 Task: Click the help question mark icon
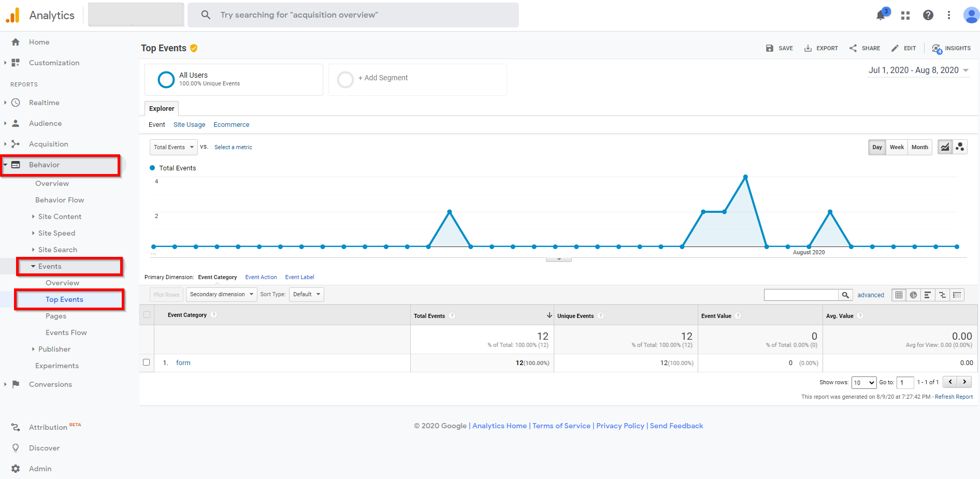(928, 16)
